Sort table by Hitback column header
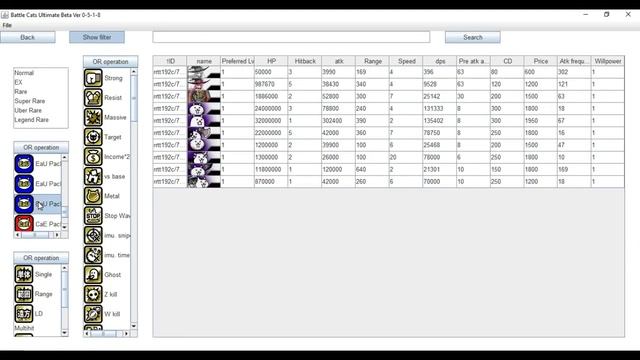 pos(305,61)
